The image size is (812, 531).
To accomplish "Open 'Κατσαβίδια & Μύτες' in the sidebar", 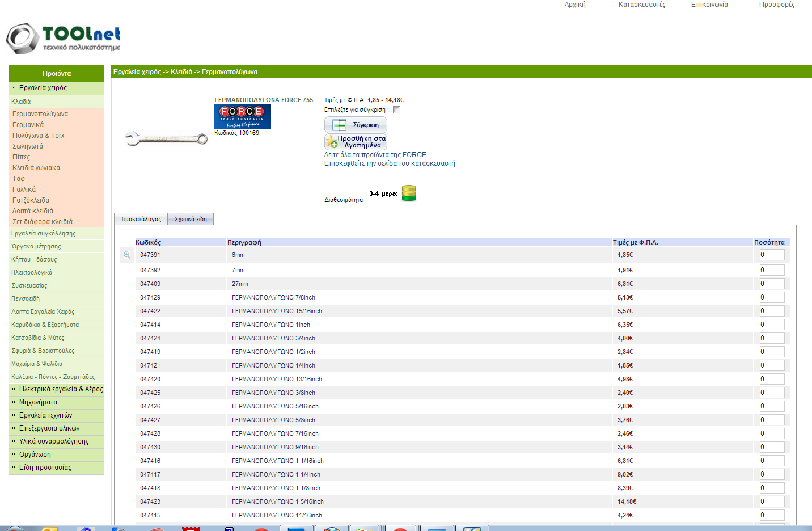I will [x=38, y=338].
